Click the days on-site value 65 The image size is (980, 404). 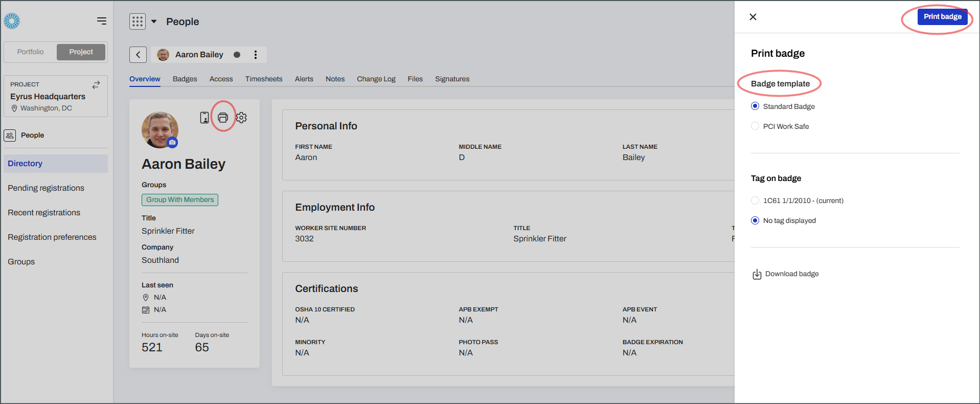tap(202, 347)
